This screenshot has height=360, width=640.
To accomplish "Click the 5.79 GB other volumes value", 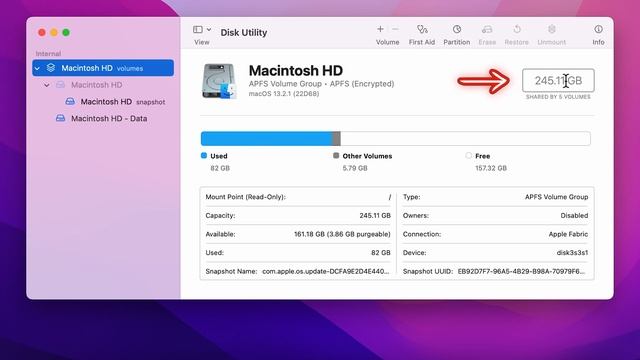I will (355, 168).
